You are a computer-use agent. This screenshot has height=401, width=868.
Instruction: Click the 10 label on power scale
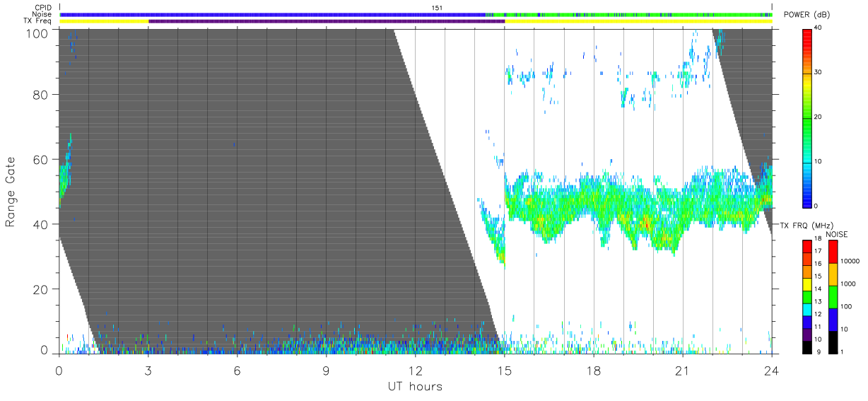(x=819, y=161)
